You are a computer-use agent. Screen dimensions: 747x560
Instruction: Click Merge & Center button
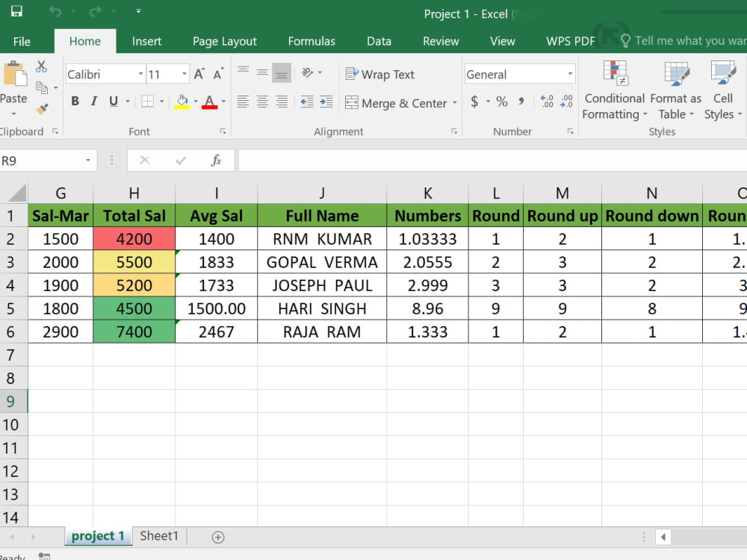(x=396, y=103)
